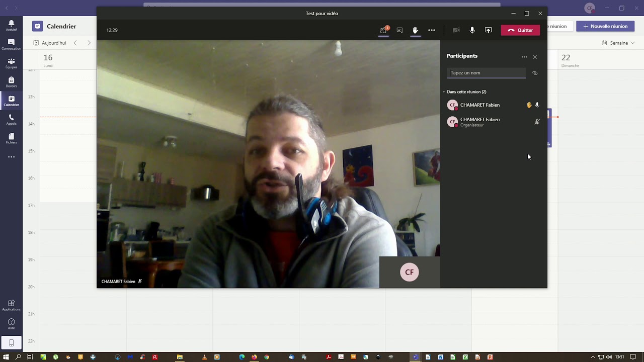Open Devoirs in the sidebar

click(x=11, y=82)
